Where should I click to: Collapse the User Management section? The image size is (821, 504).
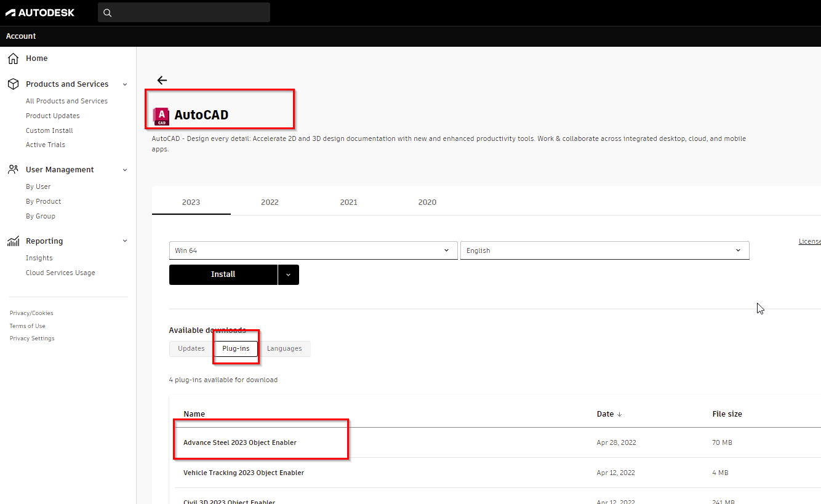[125, 170]
